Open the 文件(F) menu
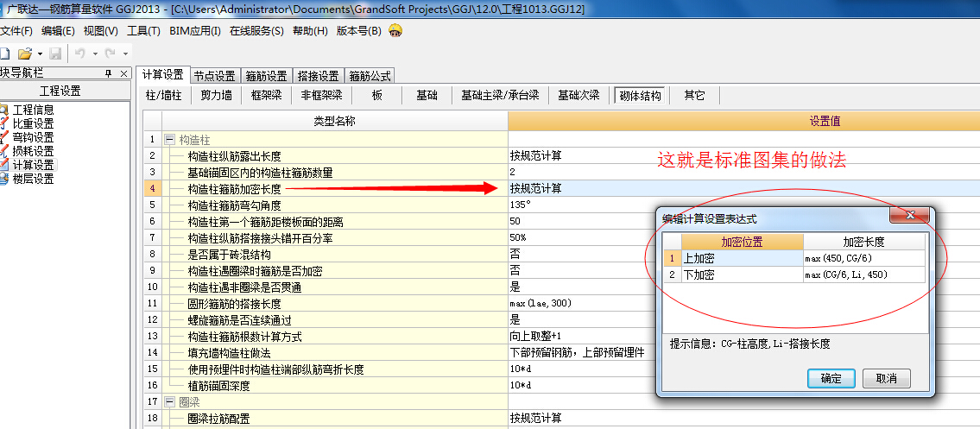Image resolution: width=980 pixels, height=429 pixels. 16,30
